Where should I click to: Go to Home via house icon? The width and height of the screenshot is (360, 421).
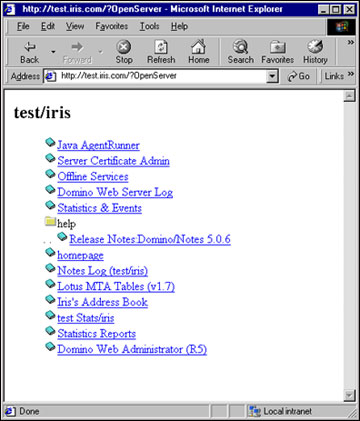(199, 47)
